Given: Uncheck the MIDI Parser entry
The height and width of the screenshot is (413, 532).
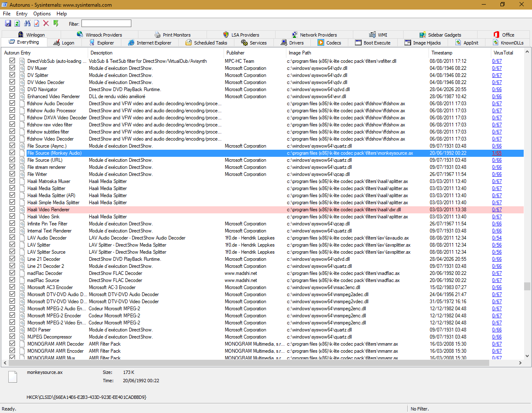Looking at the screenshot, I should coord(12,330).
